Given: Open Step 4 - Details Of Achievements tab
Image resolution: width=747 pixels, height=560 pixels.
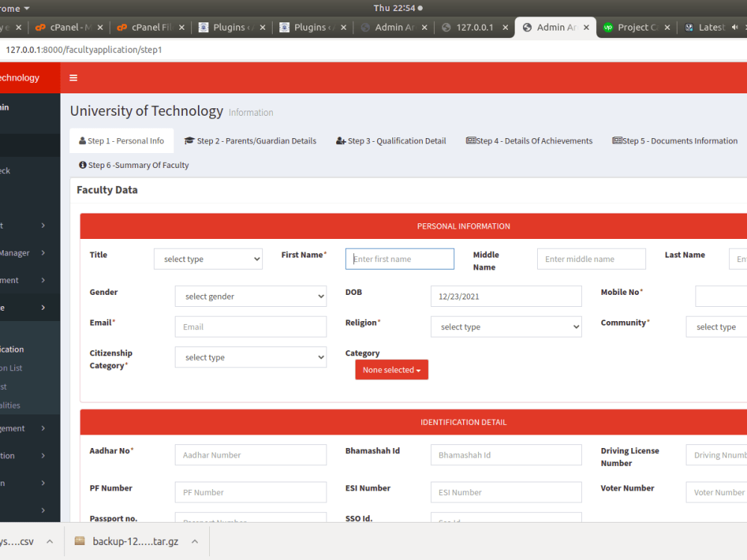Looking at the screenshot, I should 530,141.
